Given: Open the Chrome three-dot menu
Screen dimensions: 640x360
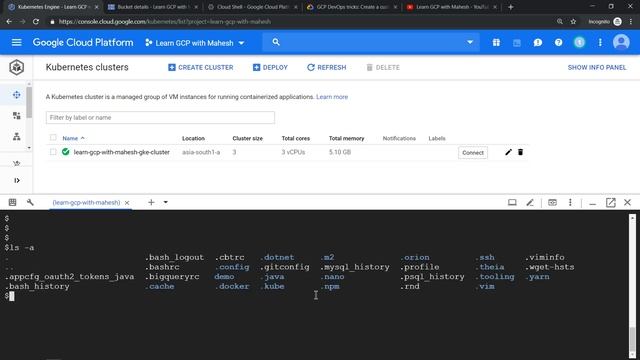Looking at the screenshot, I should 631,22.
